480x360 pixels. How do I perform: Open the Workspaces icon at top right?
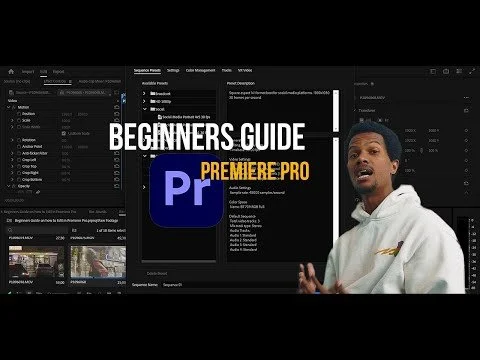(433, 71)
